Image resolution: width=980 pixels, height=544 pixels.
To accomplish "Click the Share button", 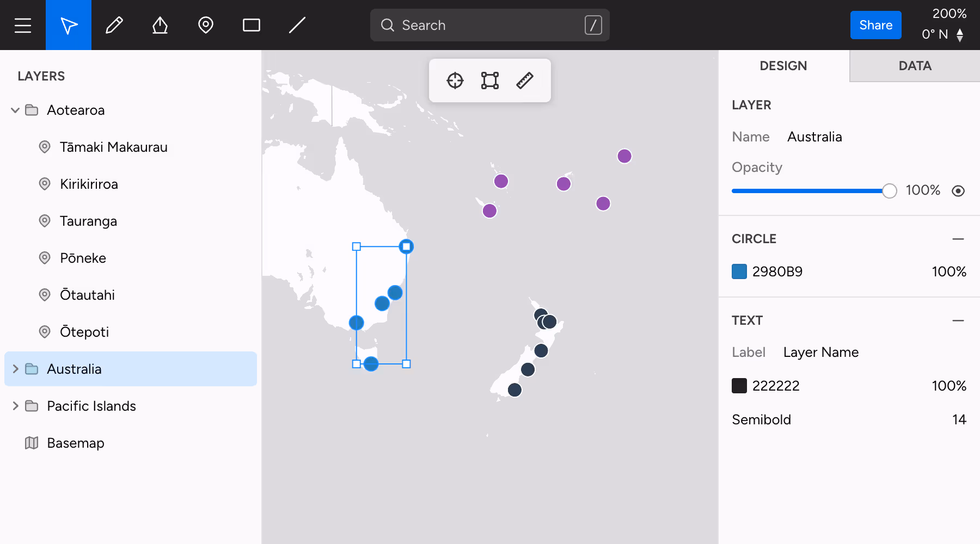I will point(875,25).
